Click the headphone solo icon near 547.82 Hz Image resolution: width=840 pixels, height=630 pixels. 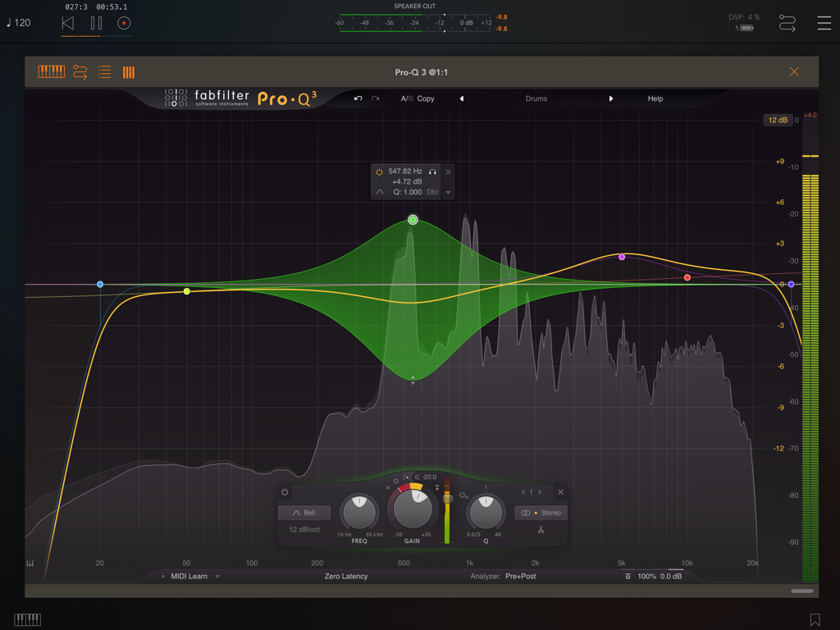coord(432,172)
